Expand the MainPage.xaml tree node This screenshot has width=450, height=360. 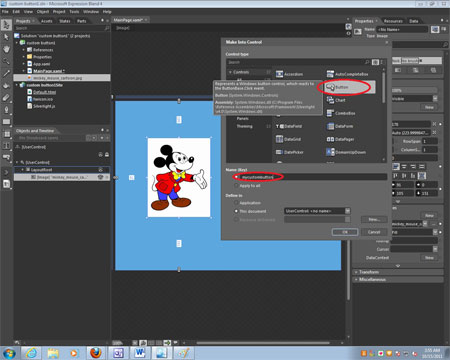point(24,71)
